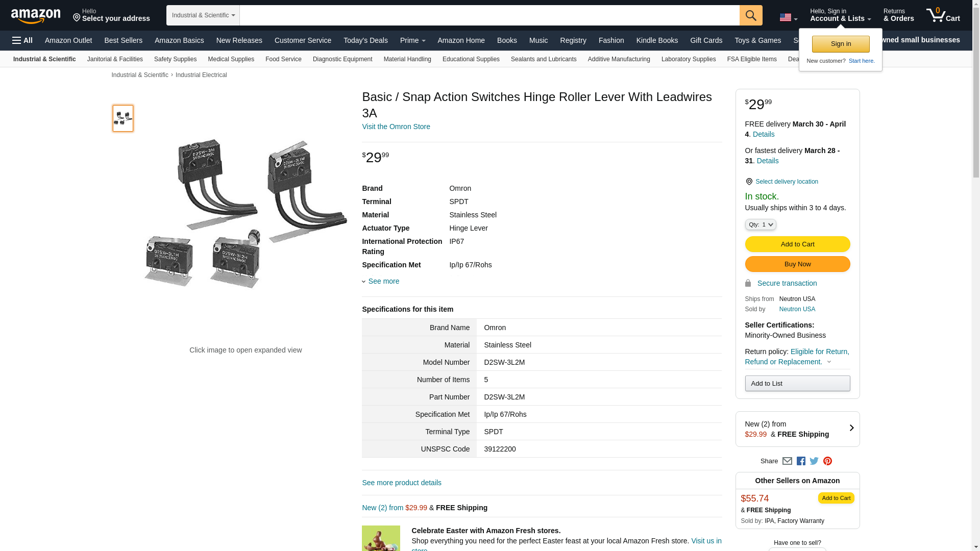Open Safety Supplies category tab

tap(175, 59)
